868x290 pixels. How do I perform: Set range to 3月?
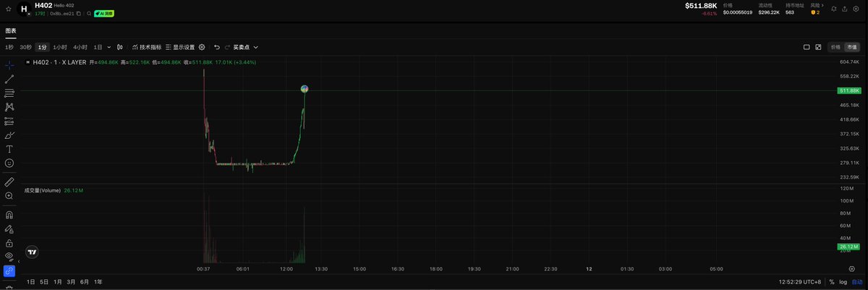click(71, 282)
